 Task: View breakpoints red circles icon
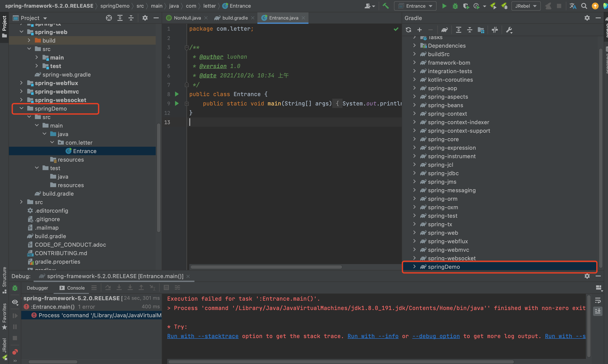15,352
